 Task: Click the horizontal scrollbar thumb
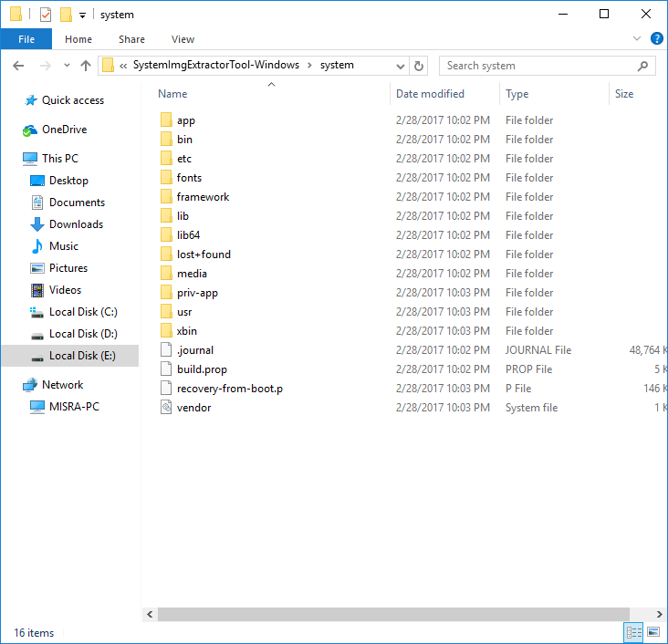[x=393, y=614]
